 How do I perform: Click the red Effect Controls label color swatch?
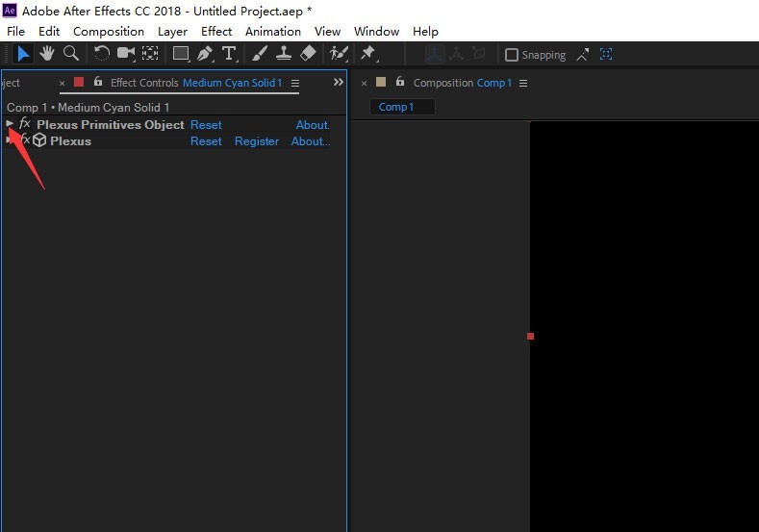(79, 83)
